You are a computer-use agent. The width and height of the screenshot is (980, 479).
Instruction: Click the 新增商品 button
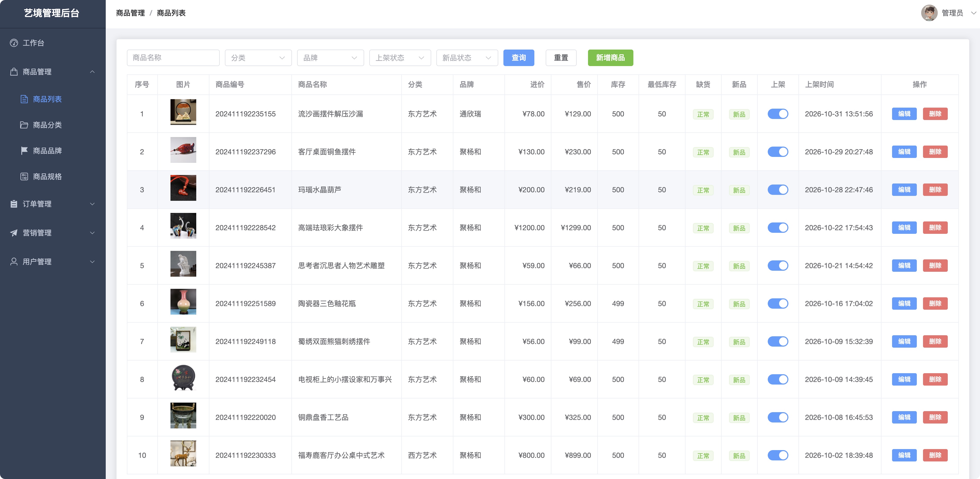click(x=610, y=58)
